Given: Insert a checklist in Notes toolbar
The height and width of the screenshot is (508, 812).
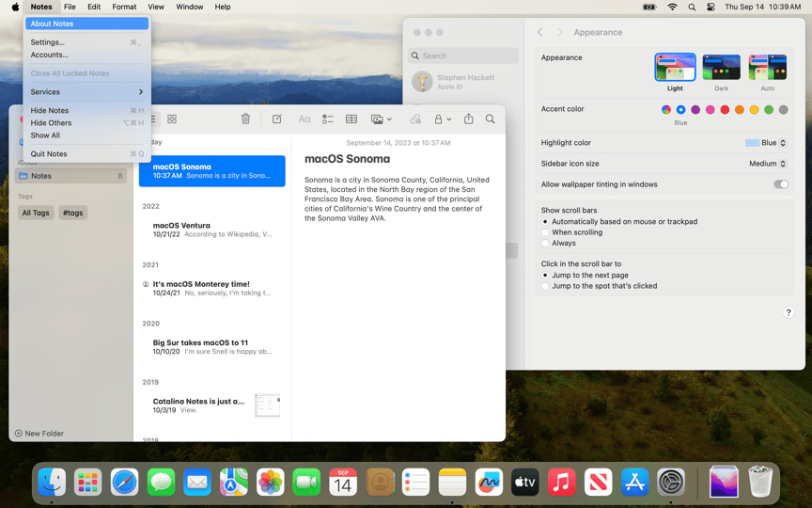Looking at the screenshot, I should [x=328, y=119].
